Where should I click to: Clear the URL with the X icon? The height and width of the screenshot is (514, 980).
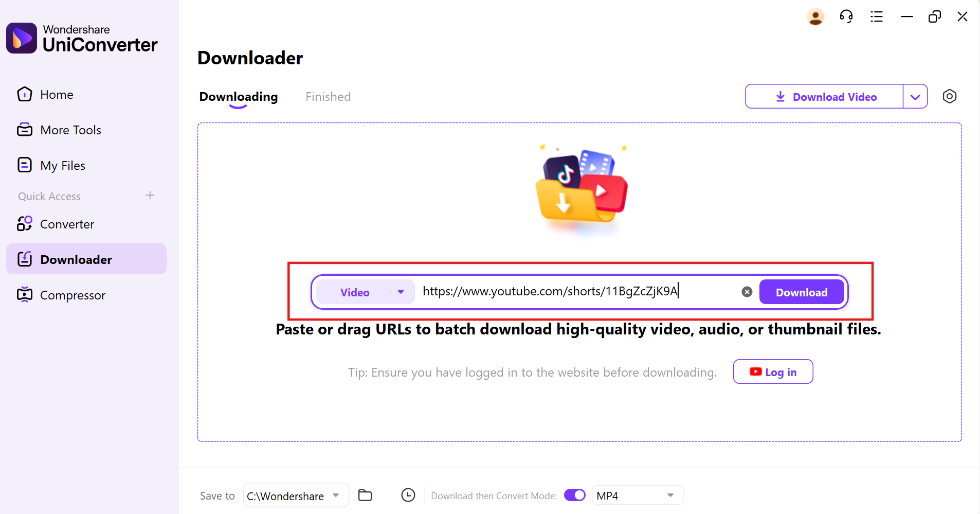coord(747,292)
